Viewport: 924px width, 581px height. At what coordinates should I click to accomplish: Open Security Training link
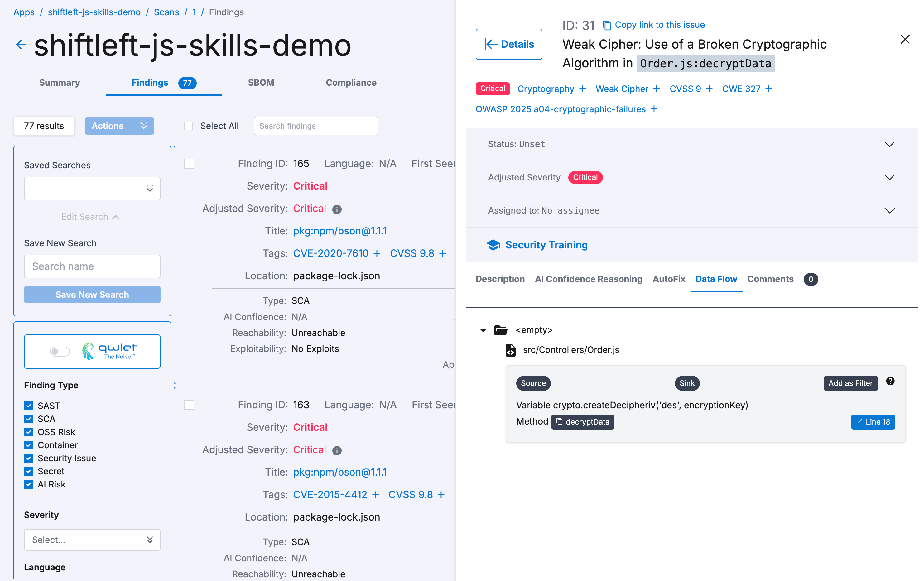pyautogui.click(x=546, y=245)
